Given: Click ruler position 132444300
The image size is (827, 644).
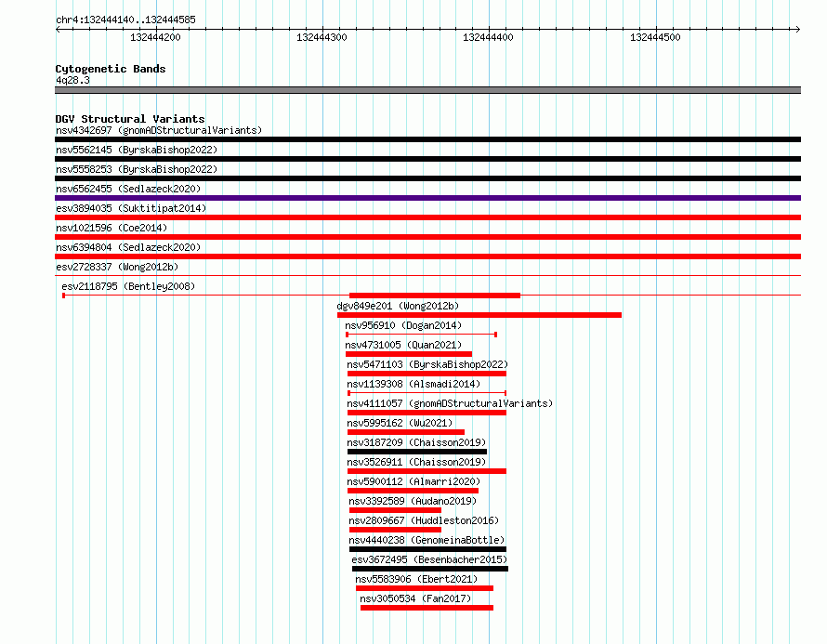Looking at the screenshot, I should (322, 37).
